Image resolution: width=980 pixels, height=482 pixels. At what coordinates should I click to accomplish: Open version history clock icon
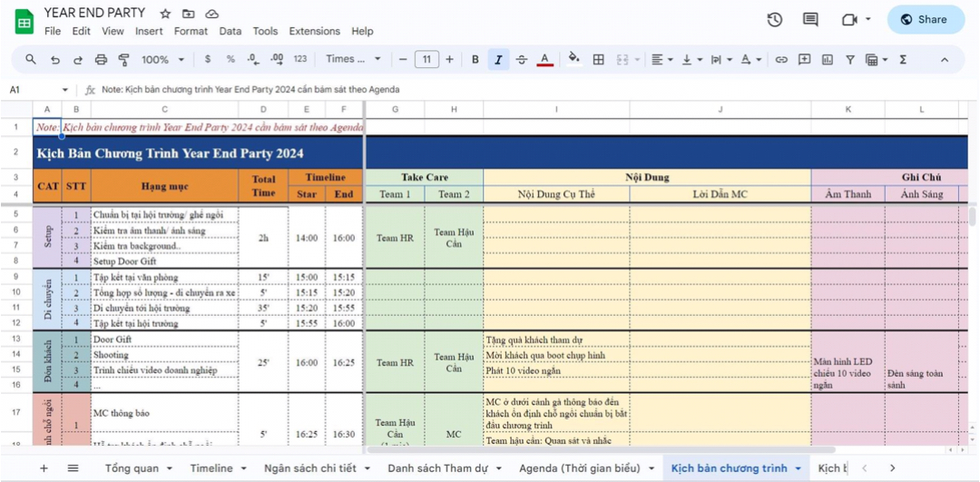click(774, 19)
